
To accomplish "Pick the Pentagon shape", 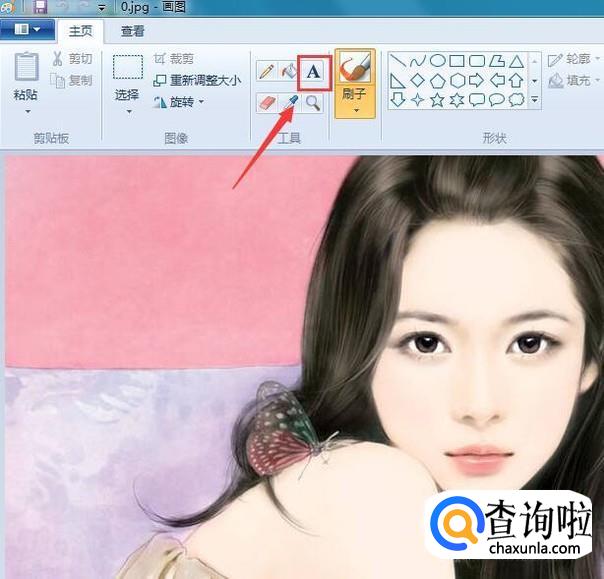I will point(438,81).
